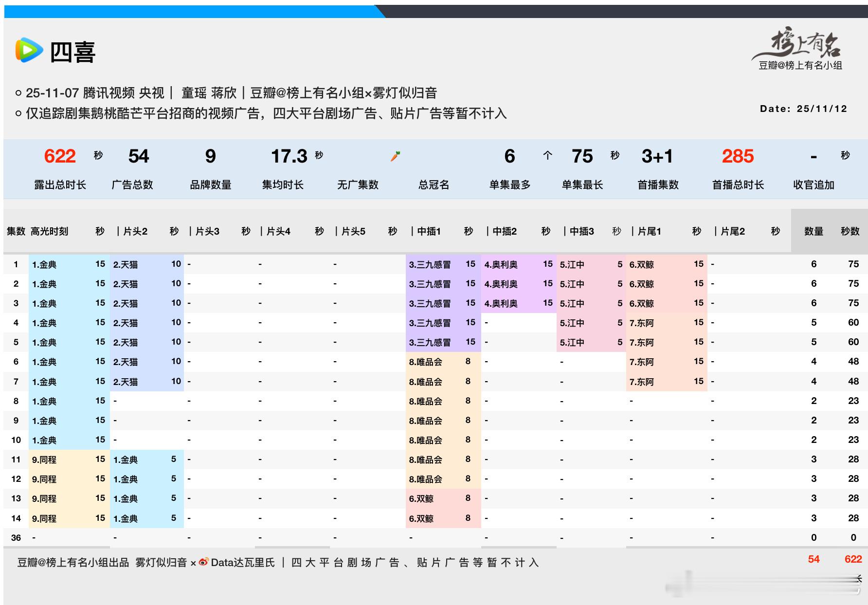Click the 片尾2 column header
Image resolution: width=868 pixels, height=605 pixels.
[x=733, y=231]
